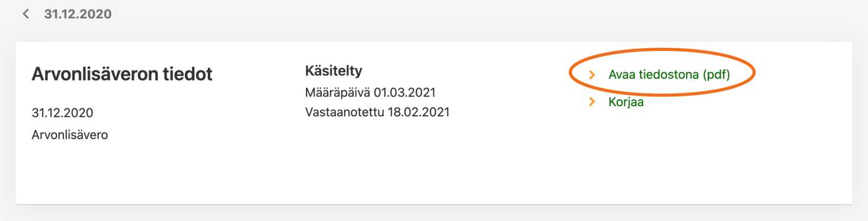Click the back chevron arrow

pyautogui.click(x=25, y=14)
